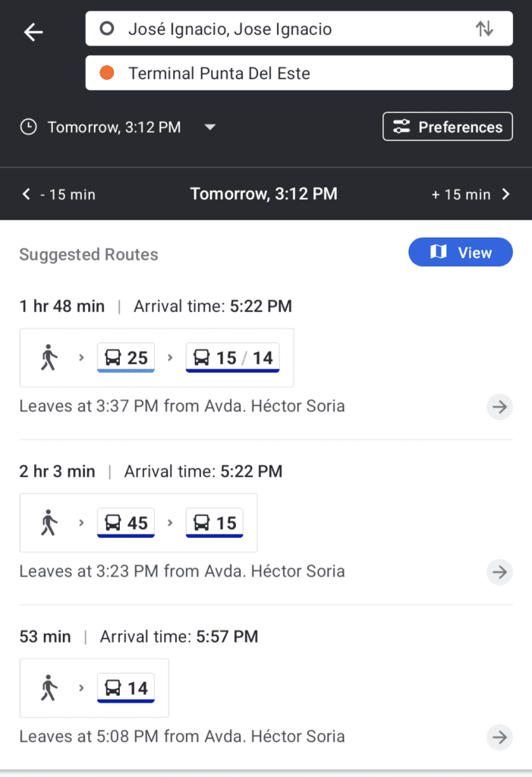Select the bus 14 badge in the third route
Viewport: 532px width, 777px height.
coord(126,687)
